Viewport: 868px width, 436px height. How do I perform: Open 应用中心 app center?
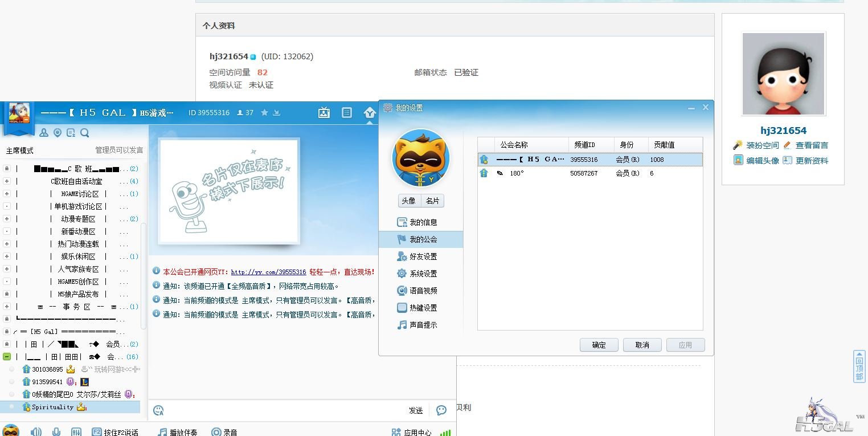pyautogui.click(x=412, y=433)
